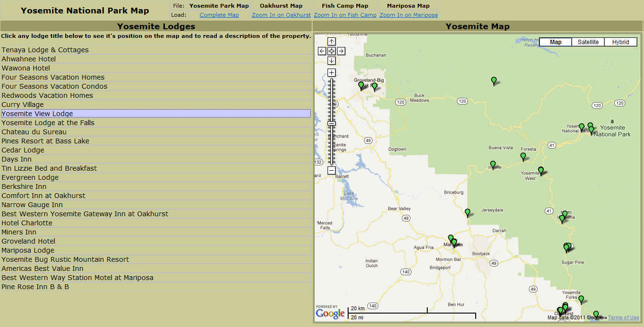Select the highlighted Yosemite View Lodge row
The image size is (644, 327).
156,114
